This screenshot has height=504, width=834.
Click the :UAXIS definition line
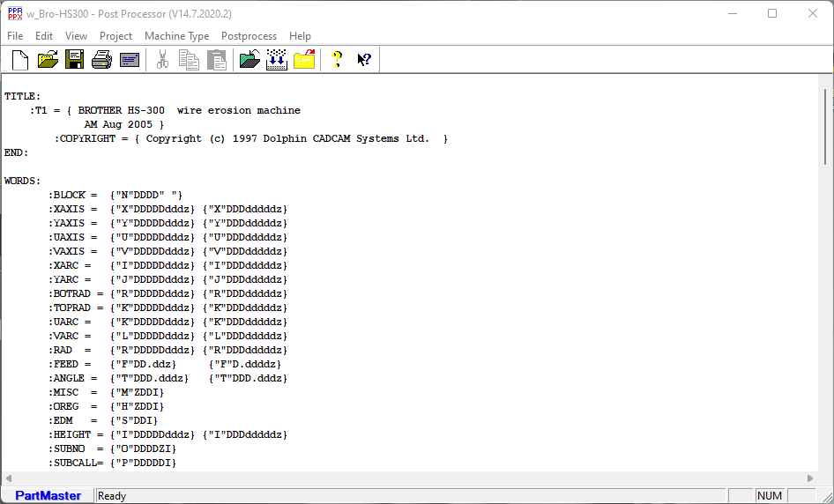click(168, 237)
